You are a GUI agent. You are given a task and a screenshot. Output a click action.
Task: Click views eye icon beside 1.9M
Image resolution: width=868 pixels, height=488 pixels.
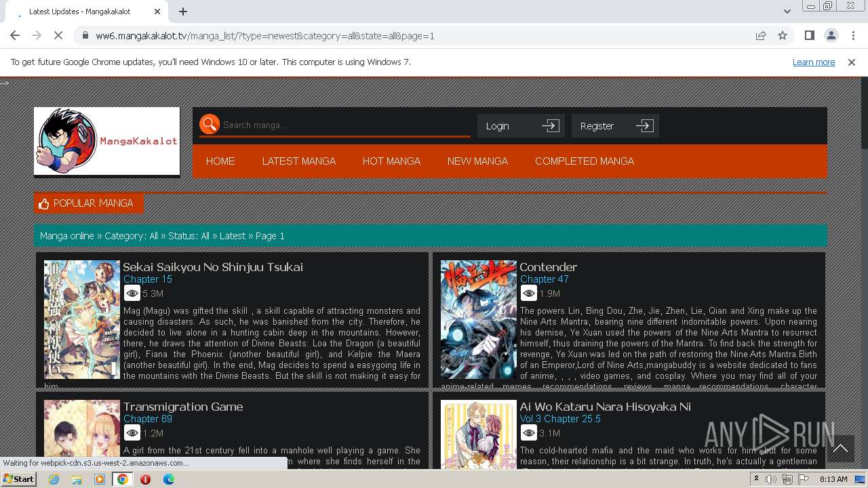coord(529,293)
